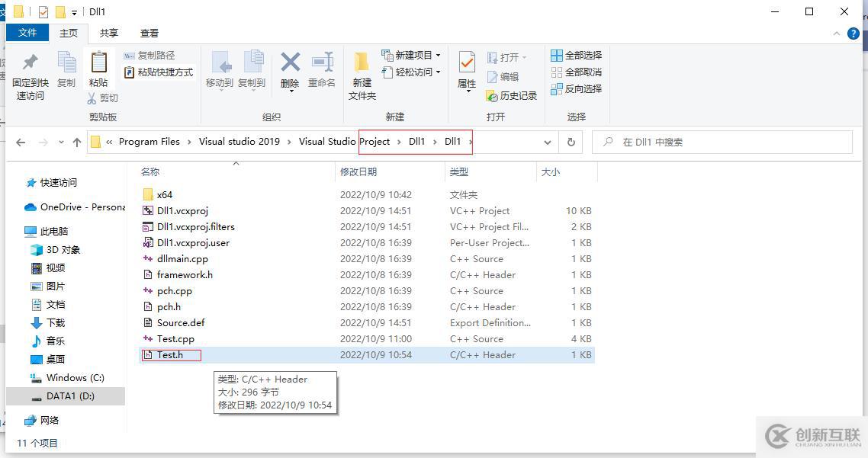Click Paste shortcut (粘贴快捷方式)

coord(159,72)
